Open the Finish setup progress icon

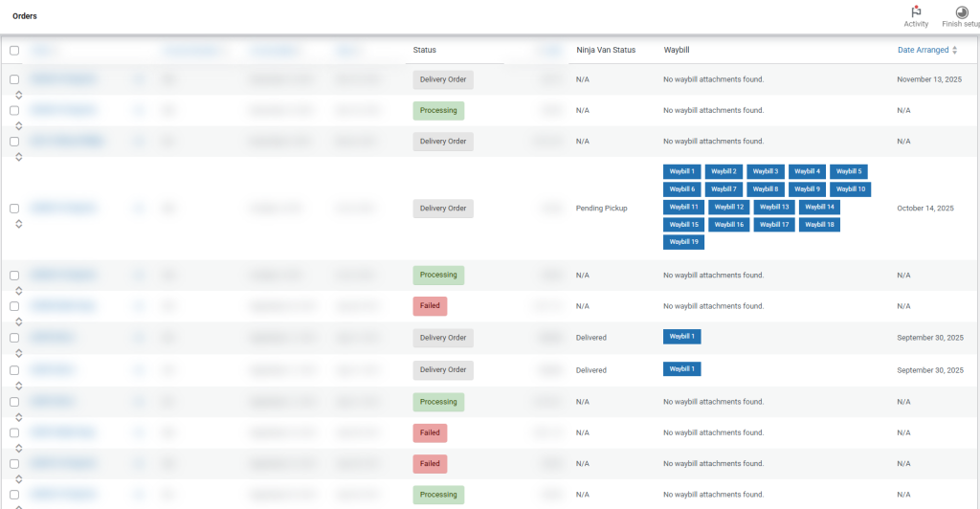click(960, 11)
